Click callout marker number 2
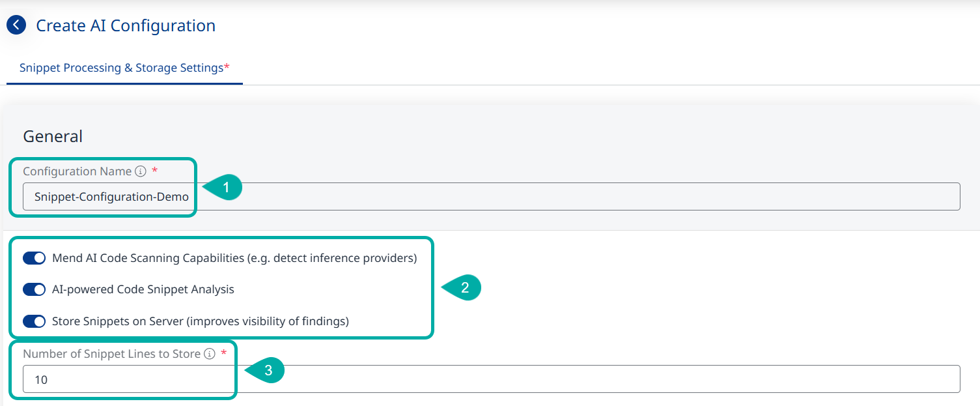The height and width of the screenshot is (406, 980). point(464,288)
